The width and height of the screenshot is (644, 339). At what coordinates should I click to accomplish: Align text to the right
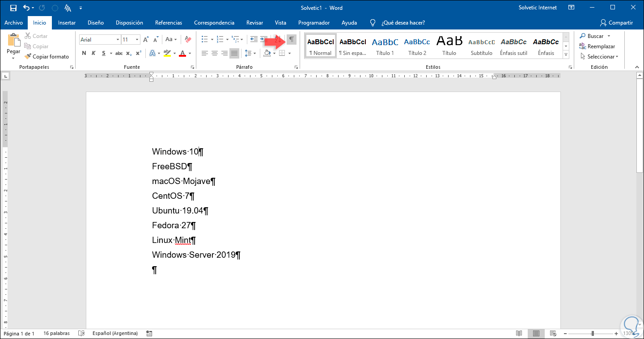coord(225,54)
